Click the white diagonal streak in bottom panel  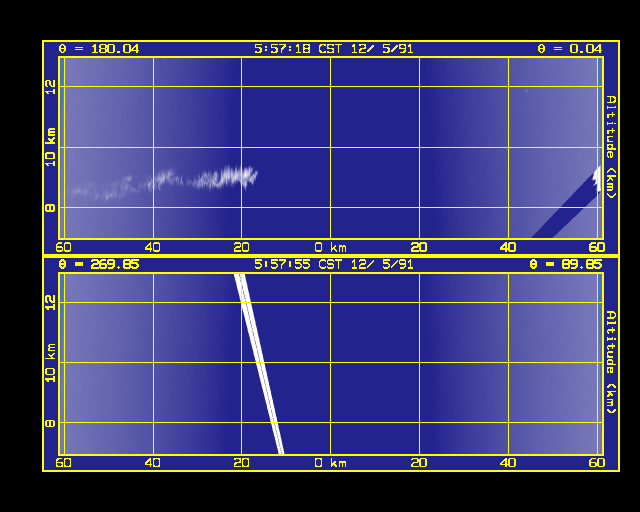[259, 363]
